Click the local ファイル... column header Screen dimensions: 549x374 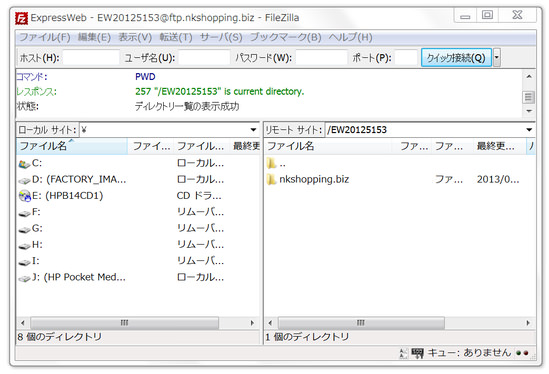201,146
